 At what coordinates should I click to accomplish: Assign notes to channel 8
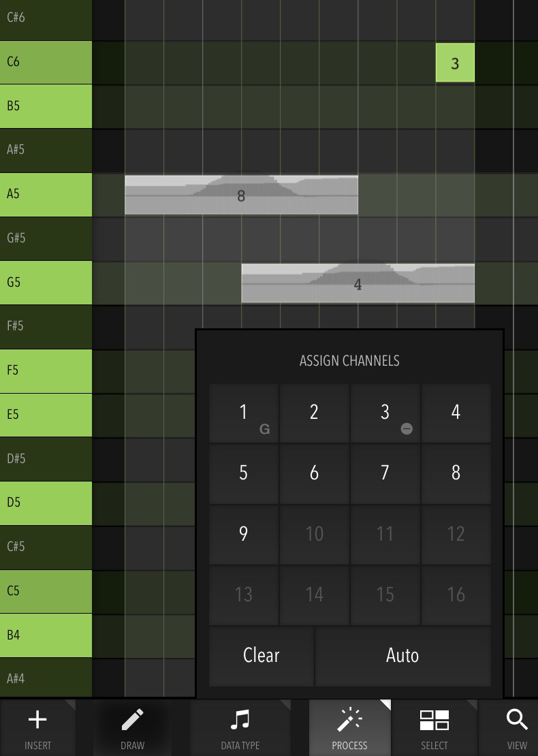pos(456,474)
